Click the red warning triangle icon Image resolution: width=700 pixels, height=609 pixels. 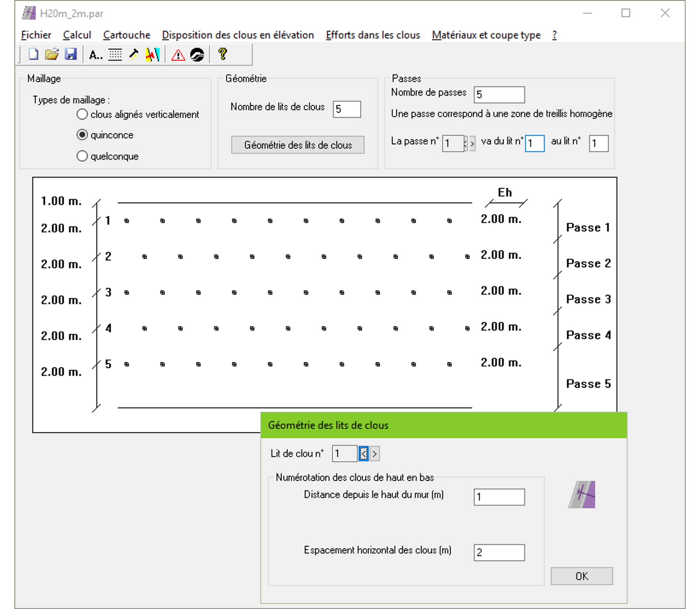tap(178, 55)
